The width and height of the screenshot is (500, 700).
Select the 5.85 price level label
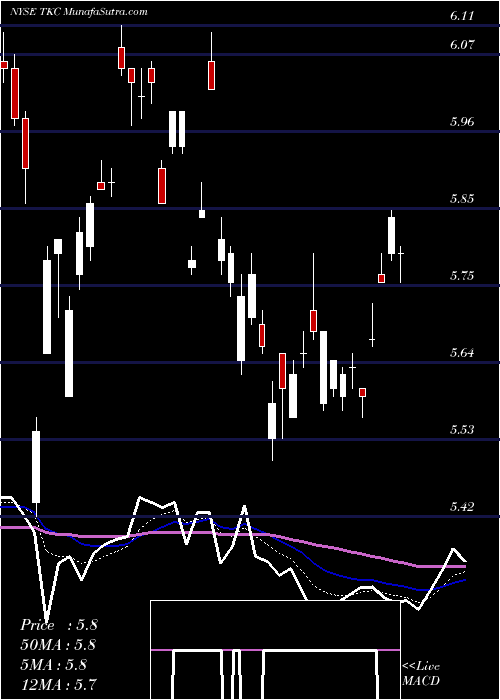pos(462,198)
